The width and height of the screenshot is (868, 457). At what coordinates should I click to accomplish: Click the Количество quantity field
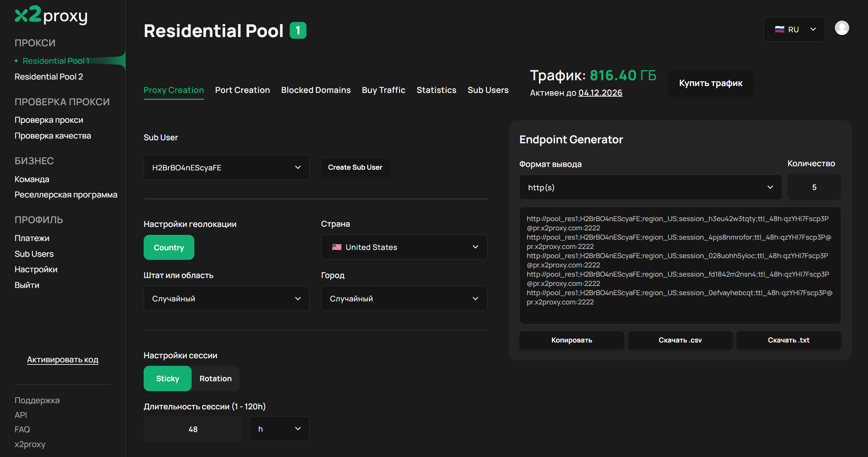point(814,187)
